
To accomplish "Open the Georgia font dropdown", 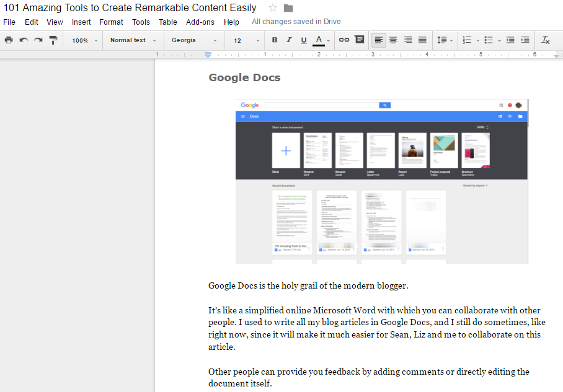I will coord(194,40).
